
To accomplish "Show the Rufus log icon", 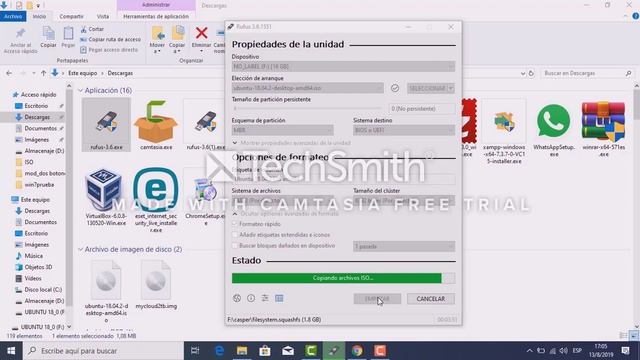I will pos(279,298).
